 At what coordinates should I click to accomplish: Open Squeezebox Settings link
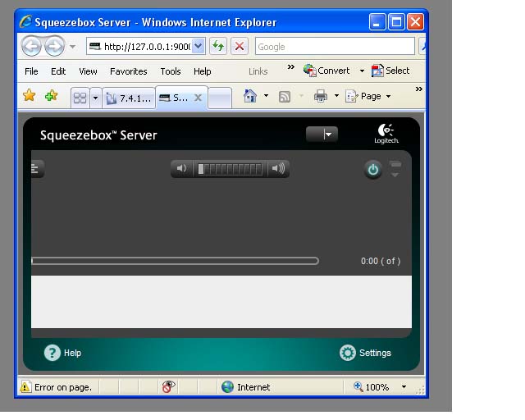(365, 353)
